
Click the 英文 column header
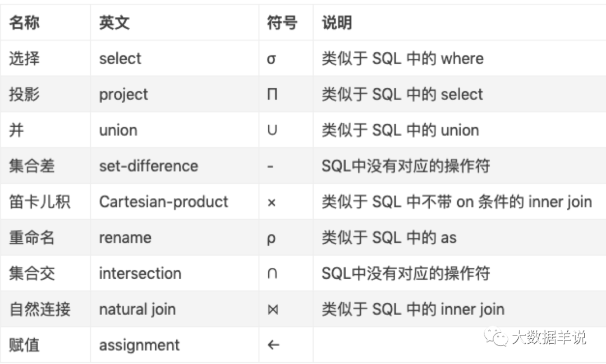coord(114,23)
